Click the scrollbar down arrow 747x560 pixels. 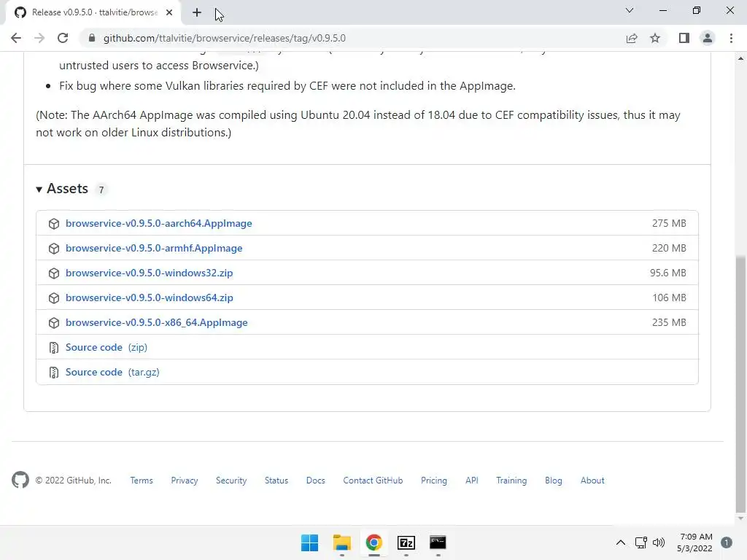pos(740,518)
